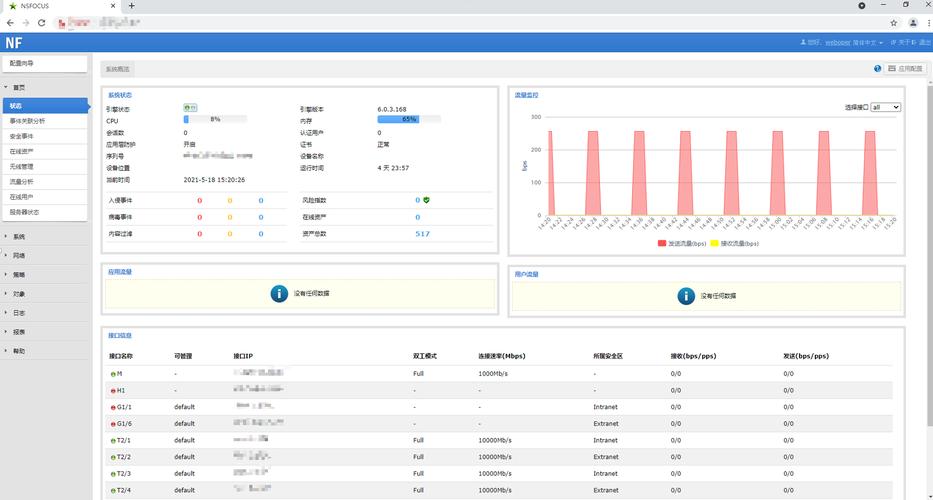The width and height of the screenshot is (933, 500).
Task: Open the 选择接口 'all' dropdown
Action: click(885, 107)
